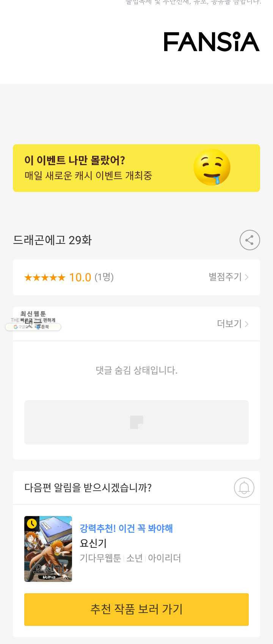The image size is (273, 644).
Task: Tap the 추천 작품 보러 가기 button
Action: [x=136, y=610]
